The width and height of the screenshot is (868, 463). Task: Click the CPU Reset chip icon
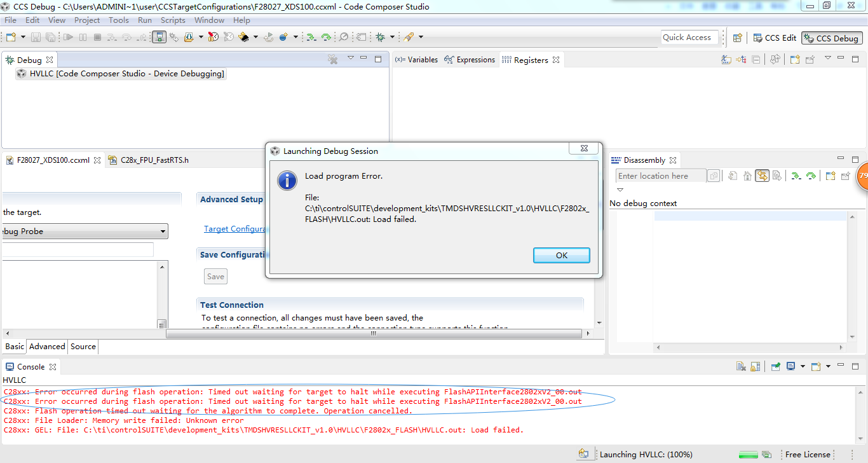[x=244, y=38]
